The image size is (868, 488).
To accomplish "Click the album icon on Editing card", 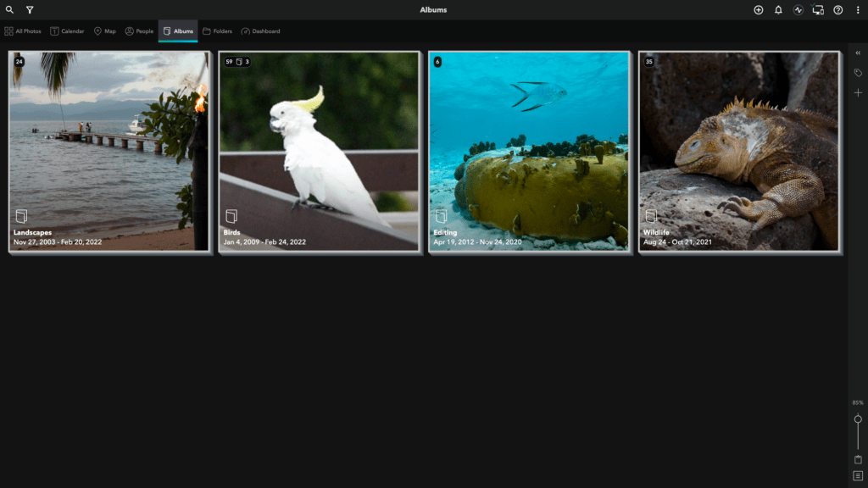I will point(441,216).
